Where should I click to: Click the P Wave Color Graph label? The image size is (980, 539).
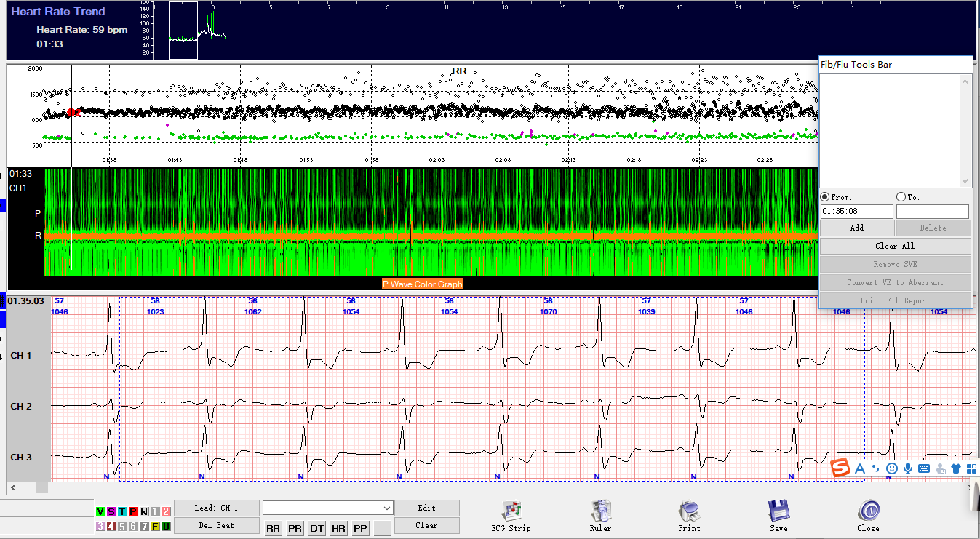423,284
